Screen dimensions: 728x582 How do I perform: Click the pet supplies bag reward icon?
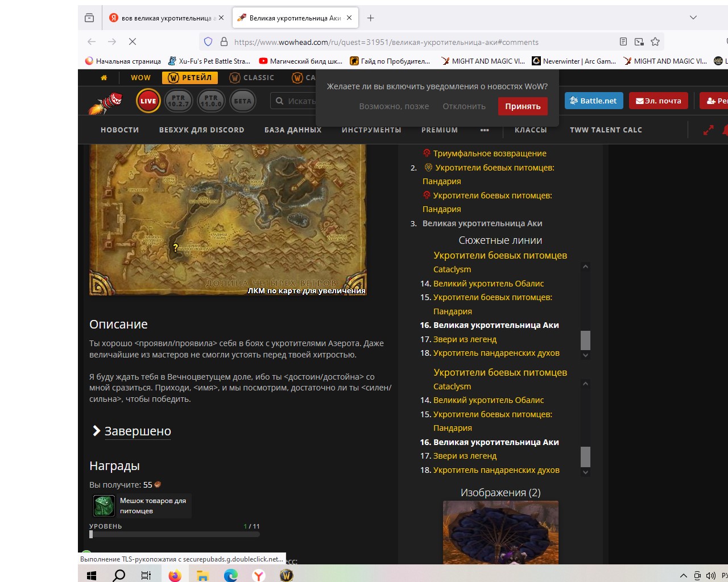[104, 506]
